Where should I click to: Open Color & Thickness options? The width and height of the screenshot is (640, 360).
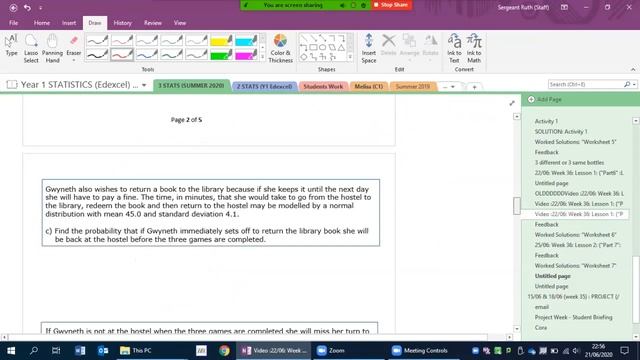point(280,48)
